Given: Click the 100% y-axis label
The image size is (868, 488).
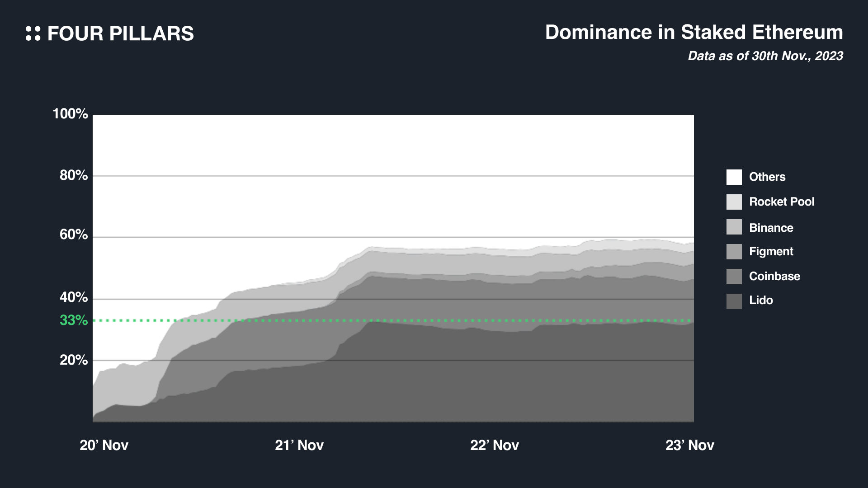Looking at the screenshot, I should pyautogui.click(x=70, y=113).
